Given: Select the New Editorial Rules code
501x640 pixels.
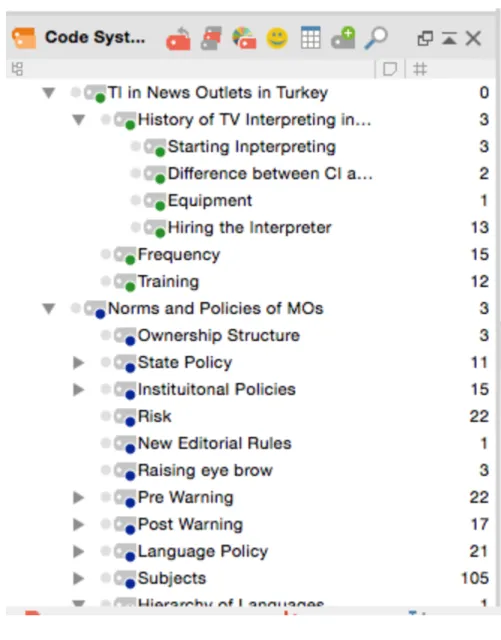Looking at the screenshot, I should (x=214, y=443).
